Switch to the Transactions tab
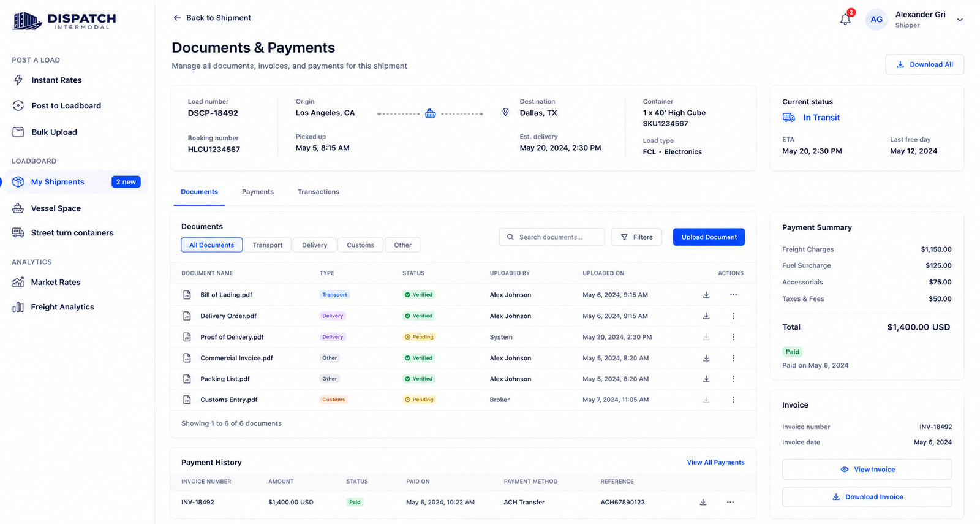 tap(318, 192)
